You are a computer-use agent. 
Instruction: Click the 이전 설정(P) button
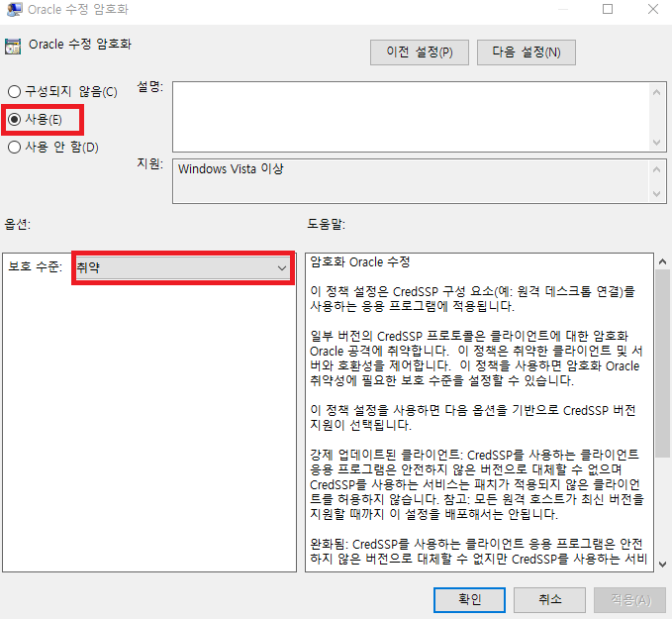coord(420,52)
